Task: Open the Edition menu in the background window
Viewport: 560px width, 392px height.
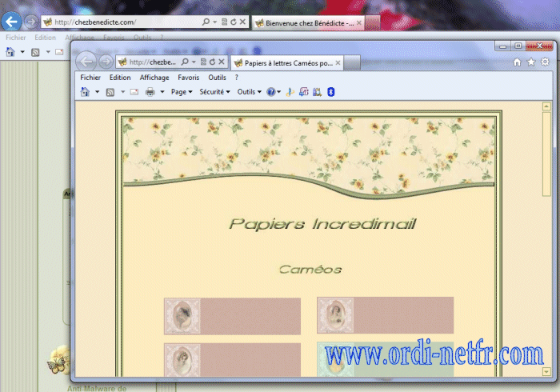Action: [45, 38]
